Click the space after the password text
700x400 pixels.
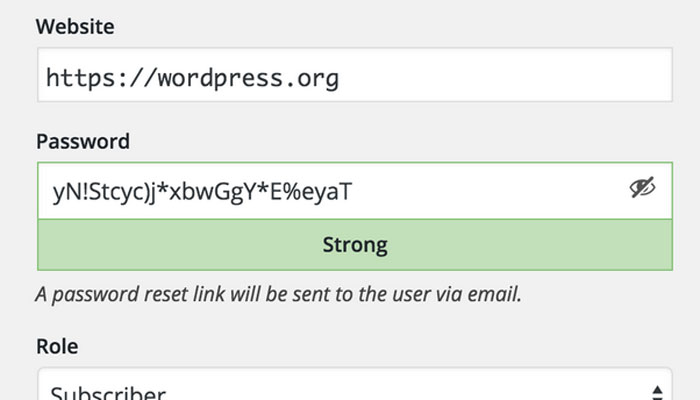(x=480, y=190)
